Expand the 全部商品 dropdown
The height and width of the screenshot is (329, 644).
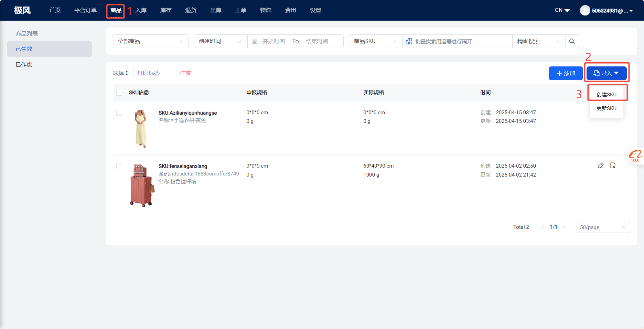150,41
